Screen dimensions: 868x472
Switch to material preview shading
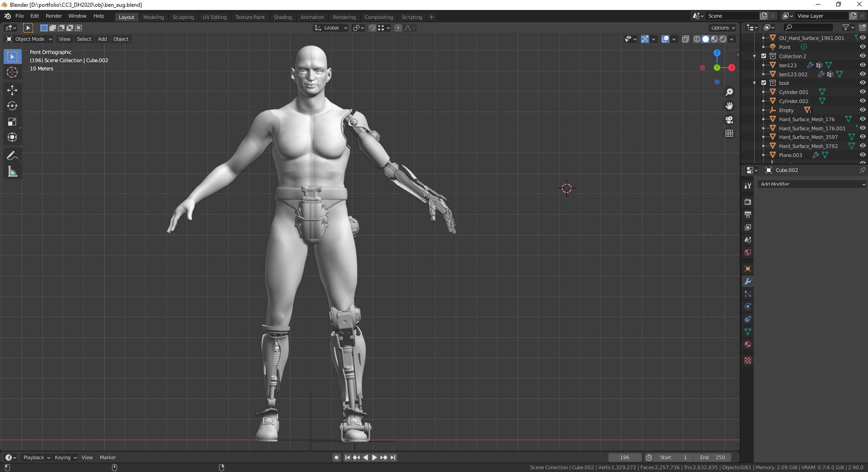click(714, 39)
